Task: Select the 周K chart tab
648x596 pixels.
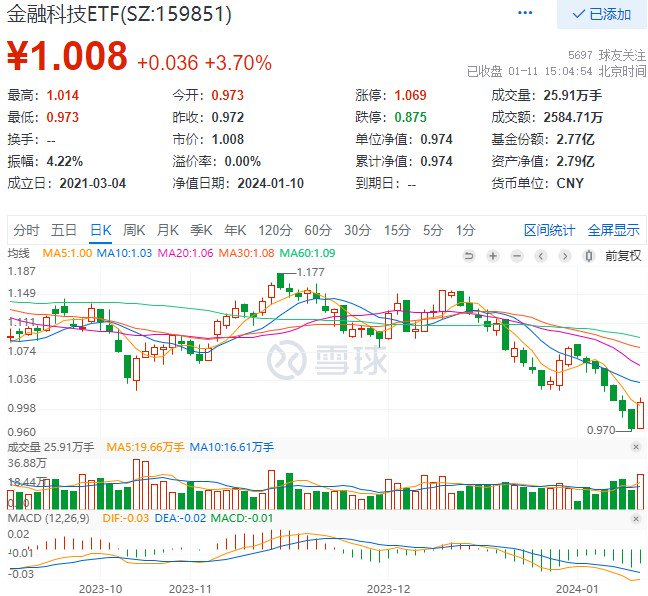Action: (x=134, y=230)
